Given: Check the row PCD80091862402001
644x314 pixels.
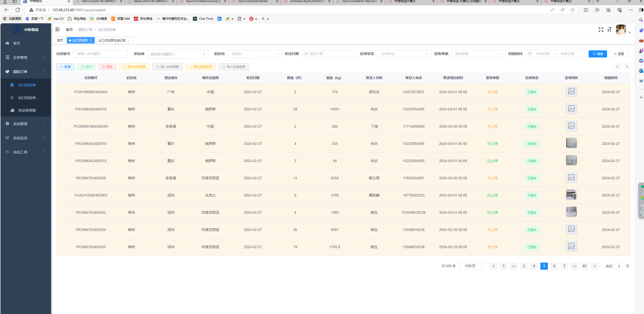Looking at the screenshot, I should [63, 126].
